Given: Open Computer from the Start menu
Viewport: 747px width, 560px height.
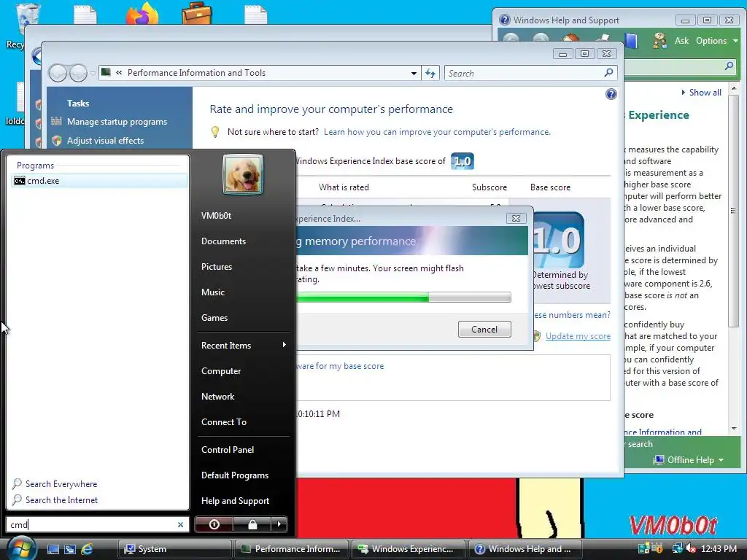Looking at the screenshot, I should click(x=221, y=371).
